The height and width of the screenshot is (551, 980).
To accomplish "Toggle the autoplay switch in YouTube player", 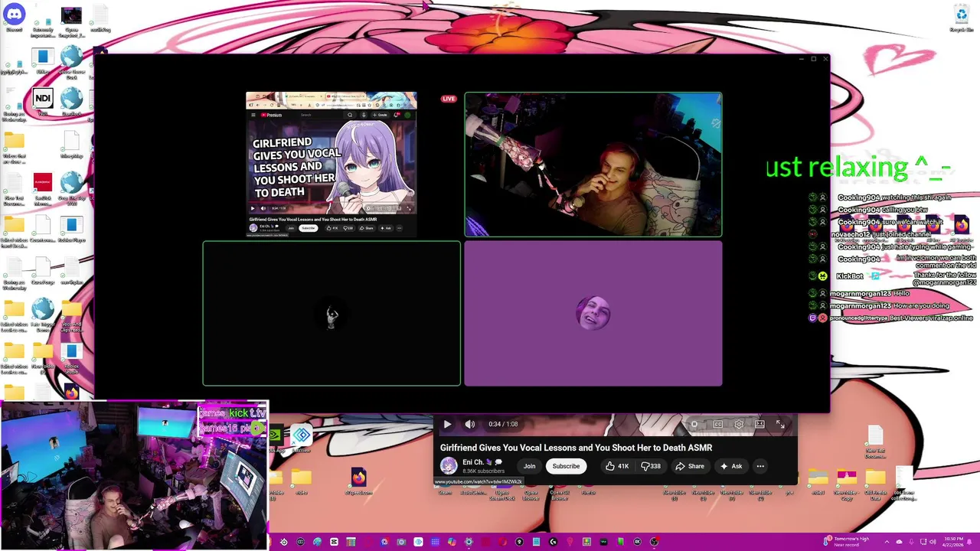I will tap(694, 424).
